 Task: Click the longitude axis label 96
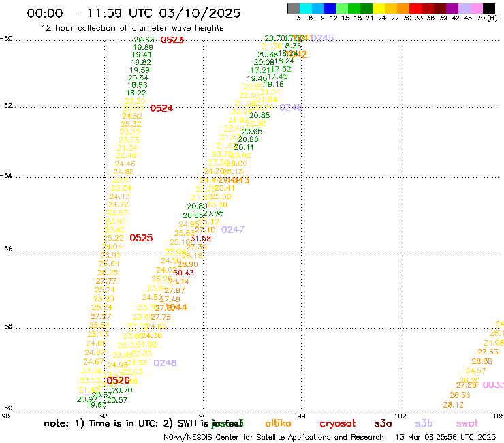coord(203,416)
